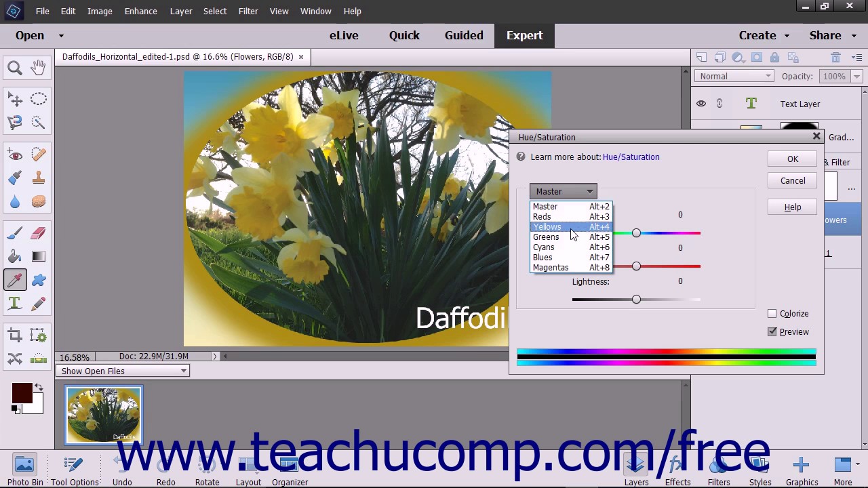Screen dimensions: 868x488
Task: Hide the Text Layer visibility eye
Action: coord(701,104)
